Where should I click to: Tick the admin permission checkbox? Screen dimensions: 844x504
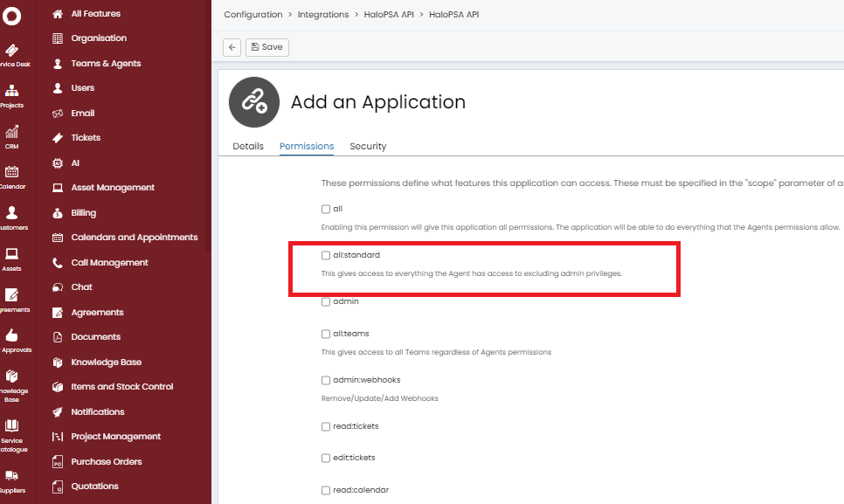[326, 302]
